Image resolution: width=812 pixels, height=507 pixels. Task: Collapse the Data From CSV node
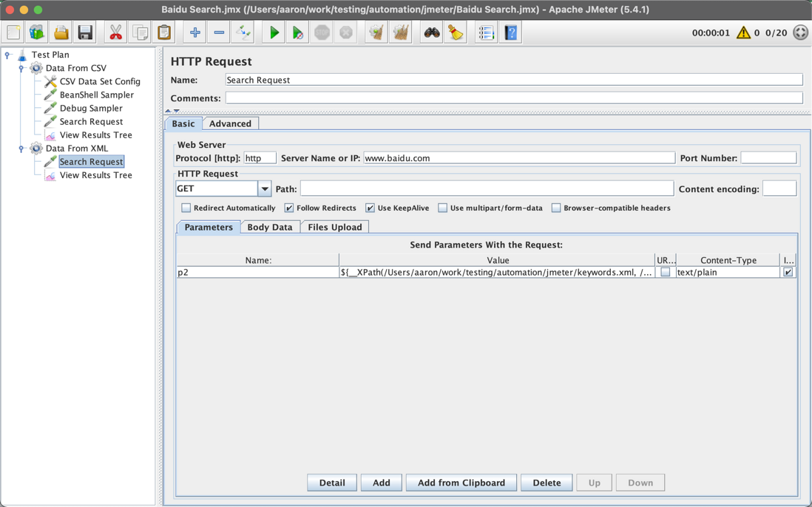coord(21,68)
